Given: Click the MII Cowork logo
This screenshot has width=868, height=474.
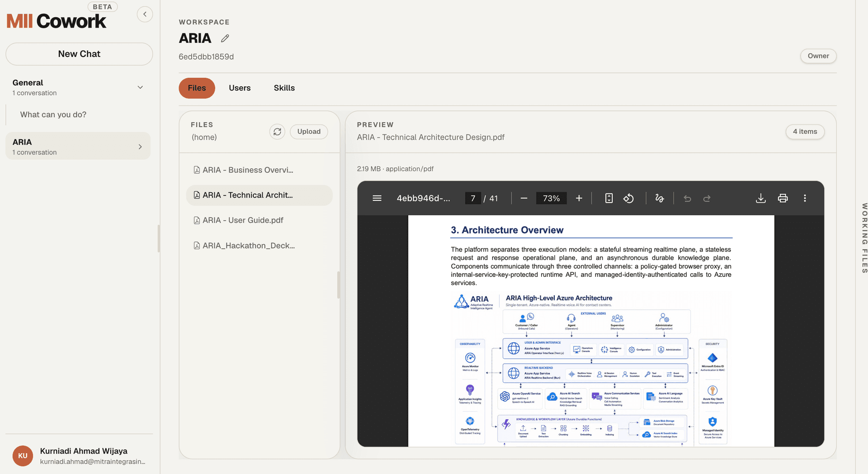Looking at the screenshot, I should (x=57, y=21).
